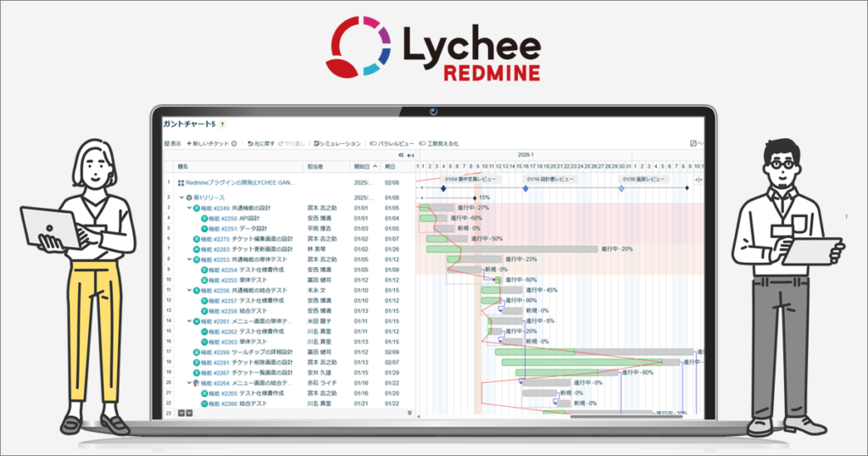The height and width of the screenshot is (456, 868).
Task: Click avatar on #2266 結合テスト
Action: pos(203,403)
